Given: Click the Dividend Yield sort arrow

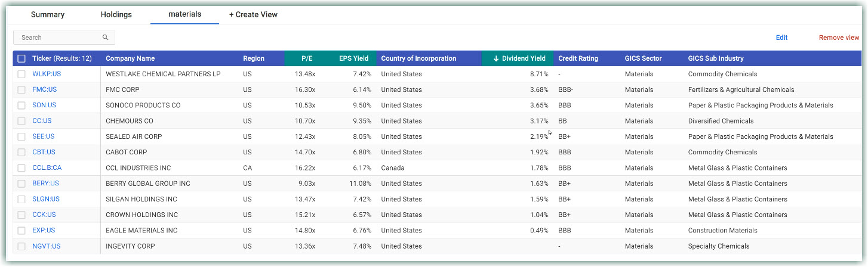Looking at the screenshot, I should pyautogui.click(x=495, y=58).
